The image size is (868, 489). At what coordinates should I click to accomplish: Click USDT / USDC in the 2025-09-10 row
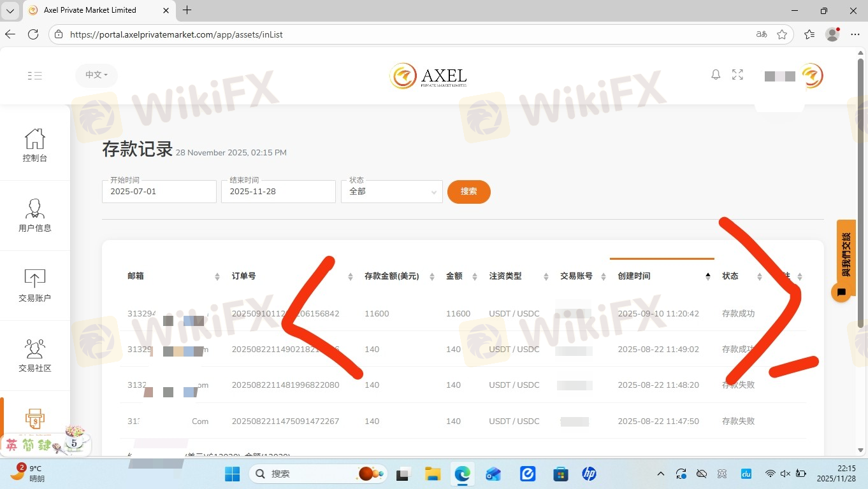[514, 314]
